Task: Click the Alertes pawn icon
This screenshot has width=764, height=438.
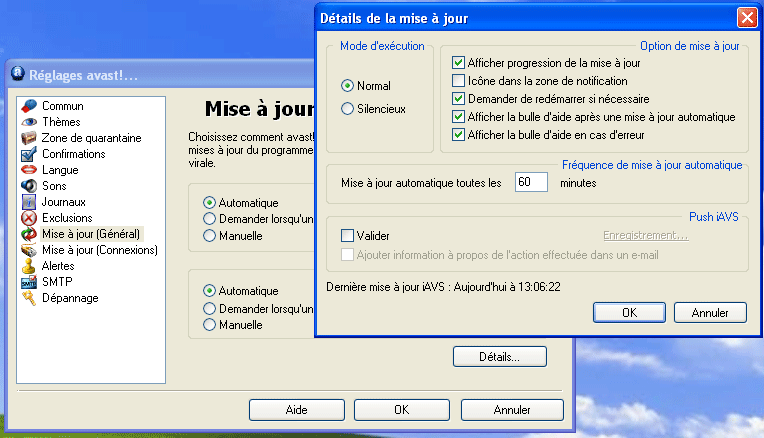Action: point(29,266)
